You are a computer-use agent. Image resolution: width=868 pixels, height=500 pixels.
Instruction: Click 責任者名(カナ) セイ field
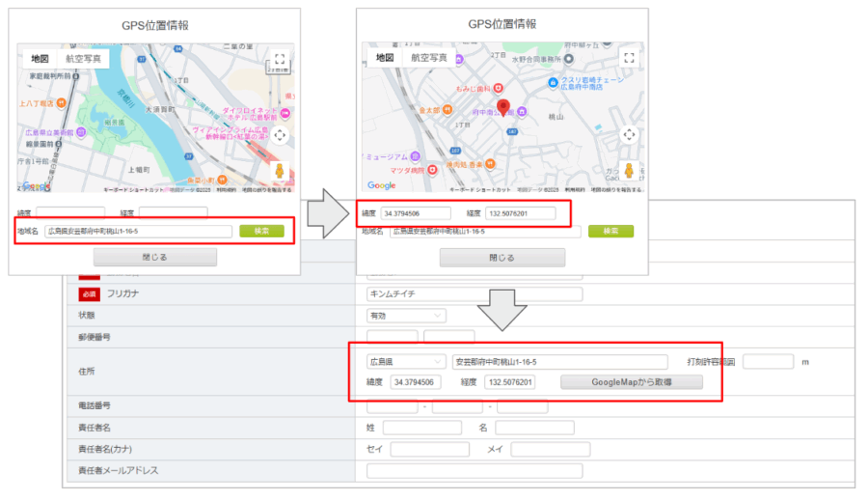point(430,449)
